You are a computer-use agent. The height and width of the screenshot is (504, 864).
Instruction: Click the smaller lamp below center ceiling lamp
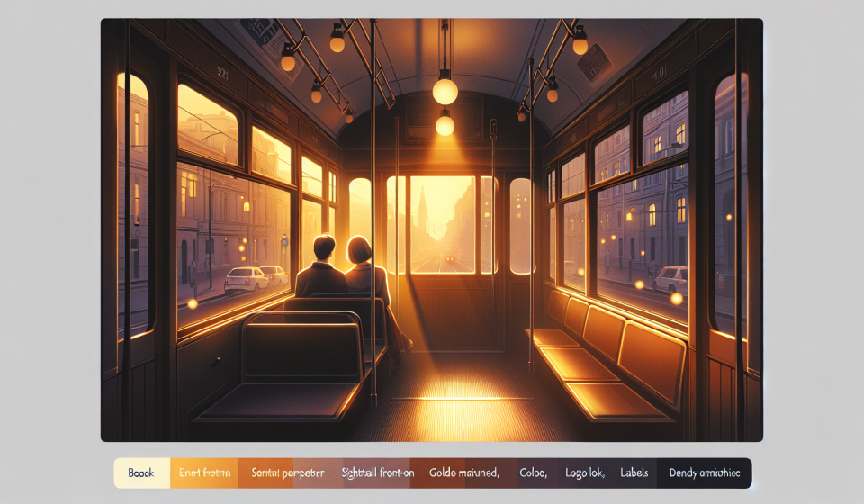pyautogui.click(x=445, y=125)
